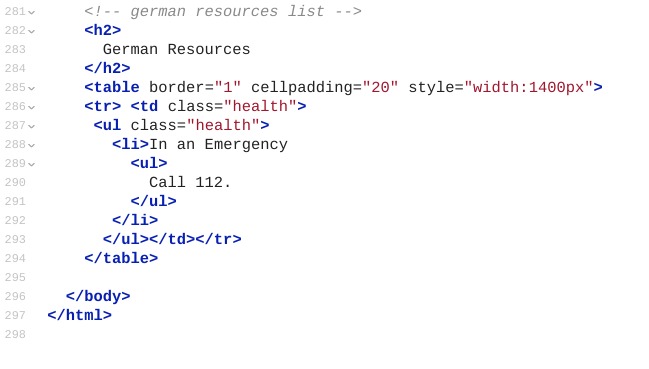Collapse the nested ul fold at line 289
This screenshot has width=649, height=369.
(31, 164)
